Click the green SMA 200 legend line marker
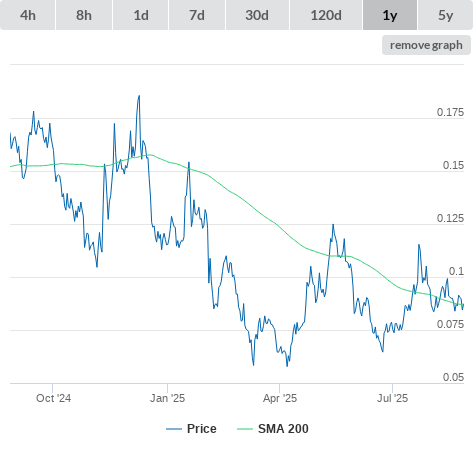 (245, 429)
